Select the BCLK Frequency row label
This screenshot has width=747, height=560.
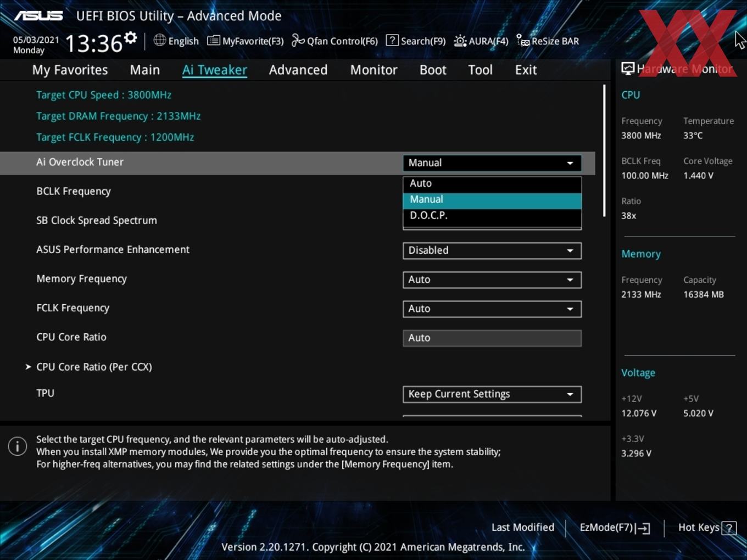tap(74, 191)
